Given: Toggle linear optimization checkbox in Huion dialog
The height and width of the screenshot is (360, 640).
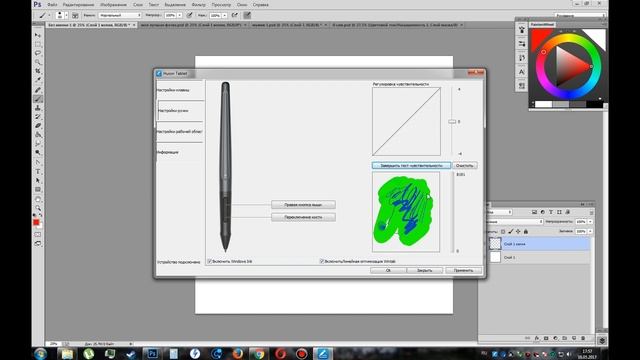Looking at the screenshot, I should pos(322,261).
